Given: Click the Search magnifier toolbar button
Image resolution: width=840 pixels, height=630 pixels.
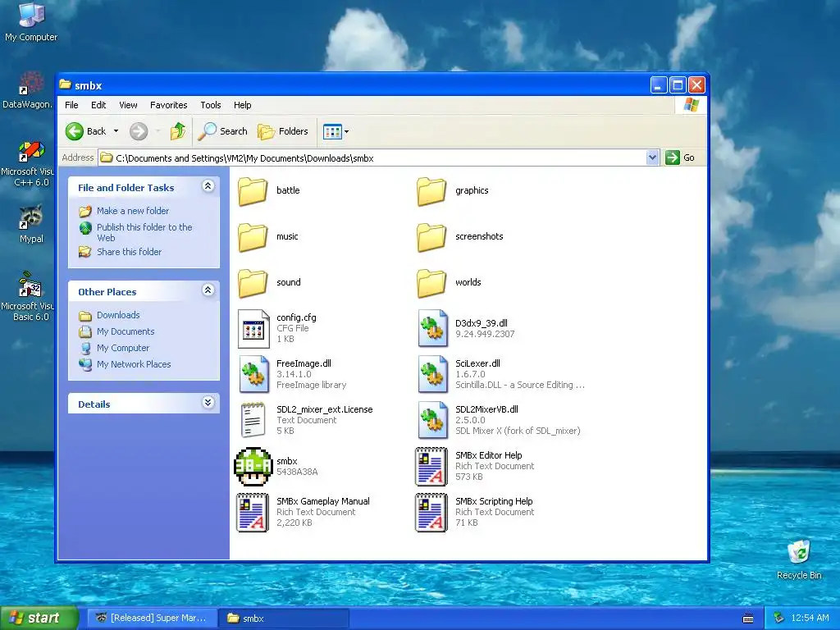Looking at the screenshot, I should click(222, 131).
